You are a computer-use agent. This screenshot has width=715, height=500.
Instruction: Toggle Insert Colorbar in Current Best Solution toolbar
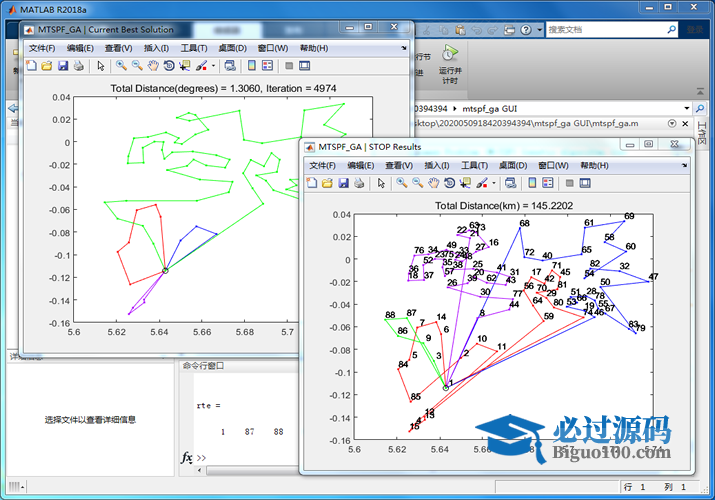(x=252, y=66)
